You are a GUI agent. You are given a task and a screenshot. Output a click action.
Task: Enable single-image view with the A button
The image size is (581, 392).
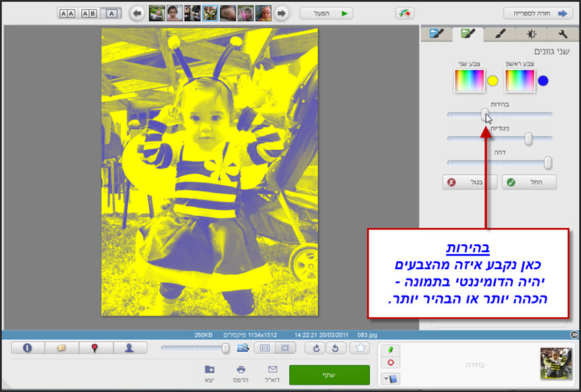coord(112,12)
